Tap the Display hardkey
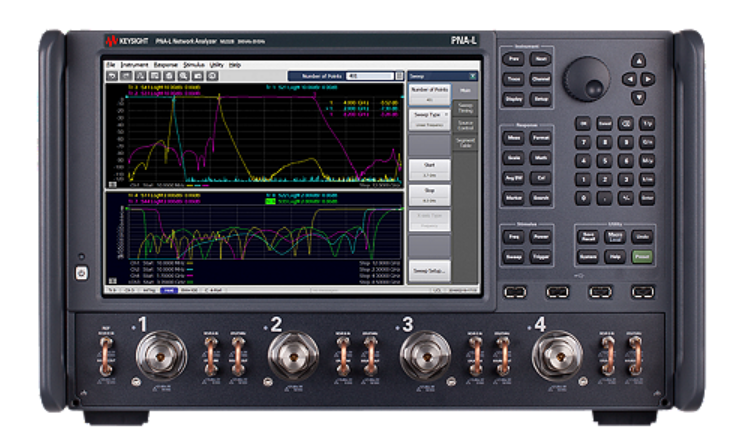Image resolution: width=729 pixels, height=438 pixels. coord(513,99)
